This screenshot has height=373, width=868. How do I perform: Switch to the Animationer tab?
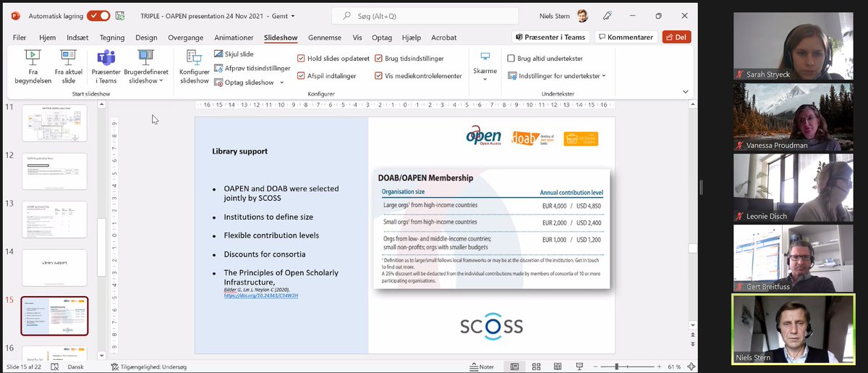click(x=234, y=38)
